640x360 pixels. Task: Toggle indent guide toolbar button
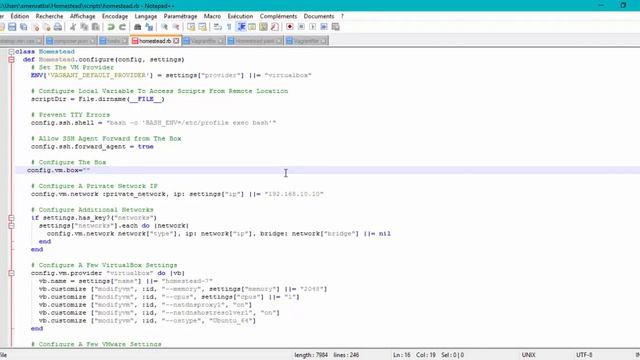coord(241,27)
